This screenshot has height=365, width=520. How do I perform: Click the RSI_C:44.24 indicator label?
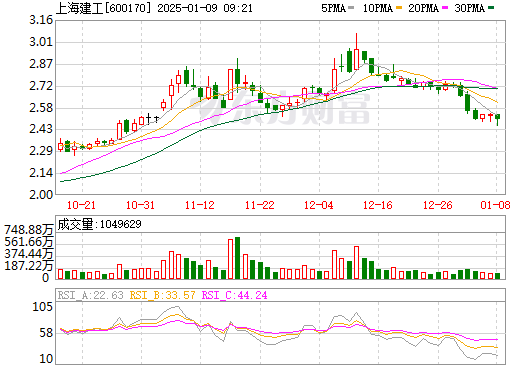pyautogui.click(x=235, y=295)
